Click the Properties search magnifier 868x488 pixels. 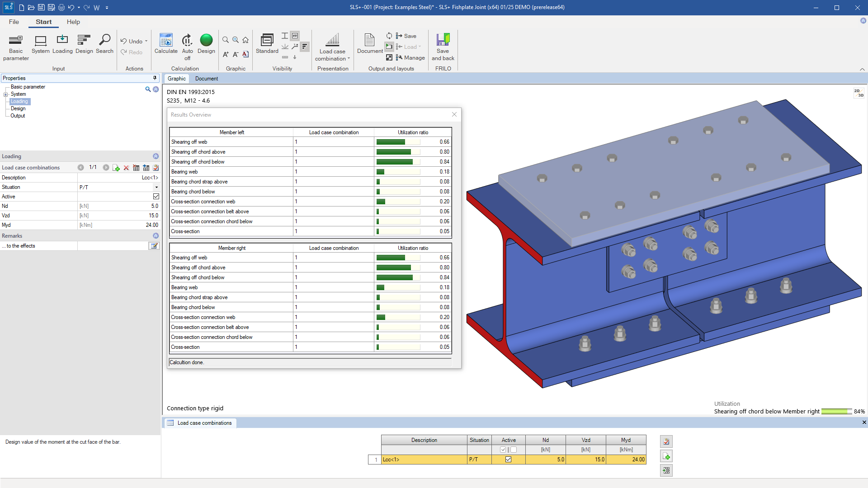148,89
